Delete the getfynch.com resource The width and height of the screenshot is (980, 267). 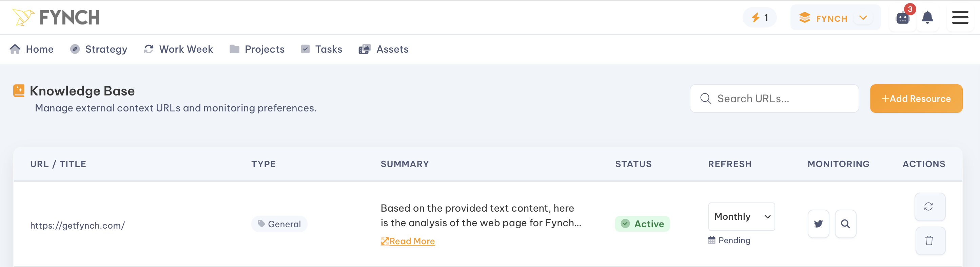930,241
